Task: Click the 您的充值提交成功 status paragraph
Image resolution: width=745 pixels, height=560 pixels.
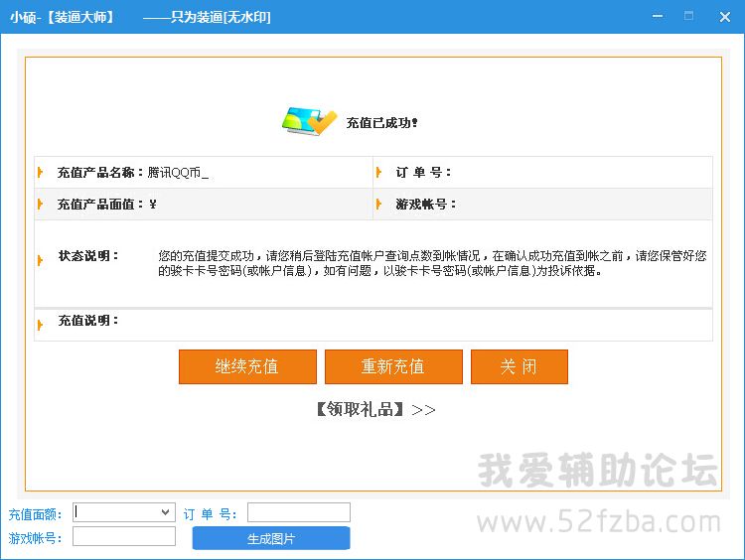Action: tap(432, 263)
